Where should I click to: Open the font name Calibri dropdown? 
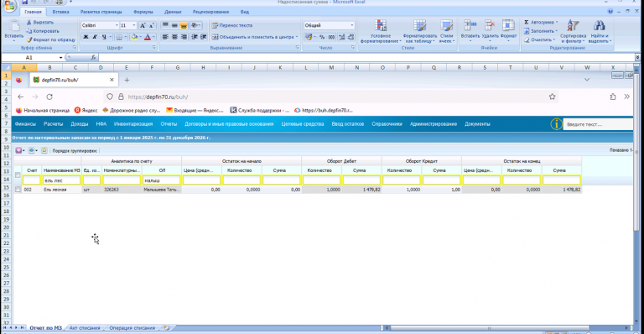click(117, 25)
